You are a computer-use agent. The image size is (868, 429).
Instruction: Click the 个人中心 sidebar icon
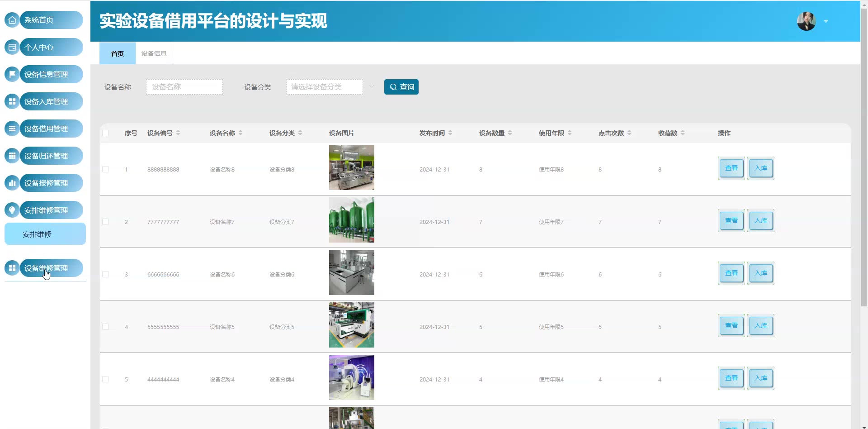coord(12,47)
